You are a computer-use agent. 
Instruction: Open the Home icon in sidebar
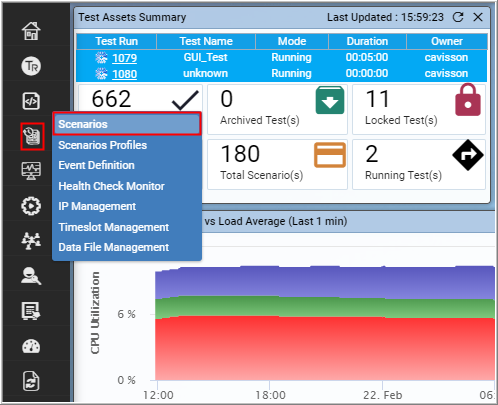(x=31, y=31)
